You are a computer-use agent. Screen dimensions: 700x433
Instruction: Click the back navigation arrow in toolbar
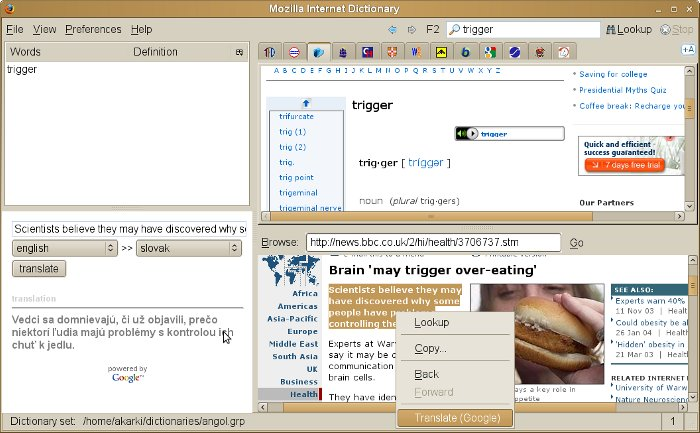pyautogui.click(x=392, y=29)
